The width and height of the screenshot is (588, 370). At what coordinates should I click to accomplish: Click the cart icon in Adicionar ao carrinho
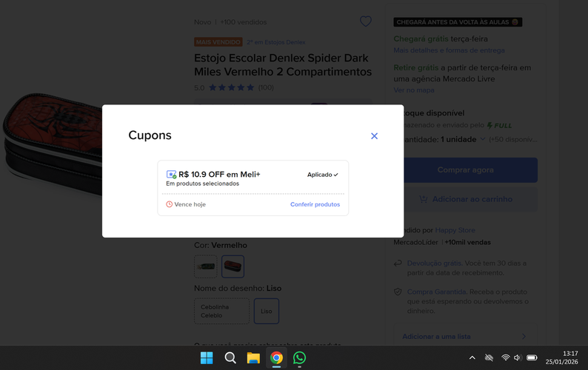pyautogui.click(x=424, y=199)
